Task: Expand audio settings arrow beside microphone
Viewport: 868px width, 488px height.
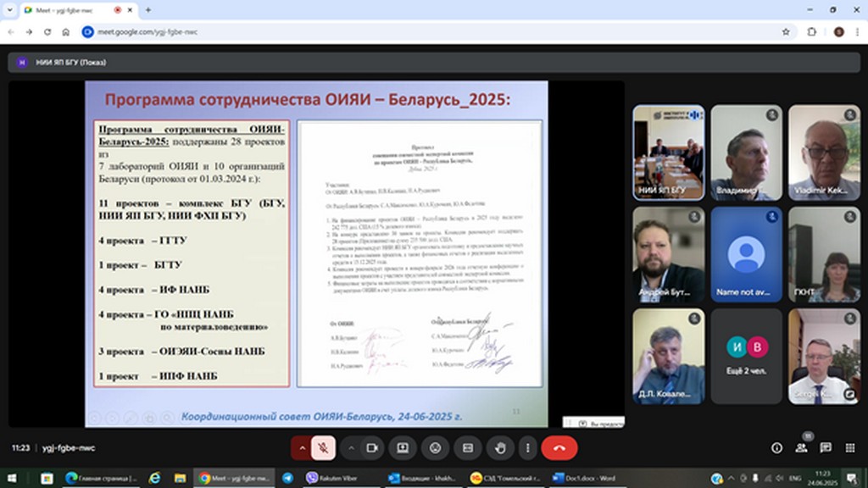Action: click(300, 447)
